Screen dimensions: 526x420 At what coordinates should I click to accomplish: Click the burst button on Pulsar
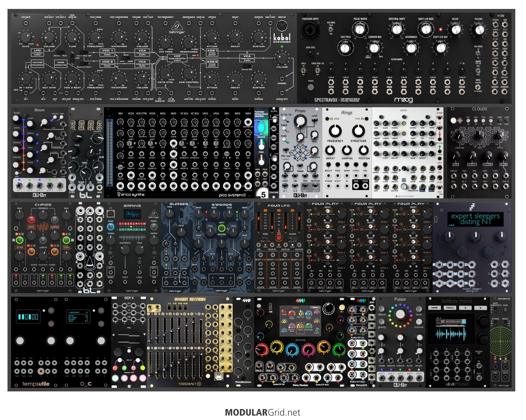tap(418, 310)
